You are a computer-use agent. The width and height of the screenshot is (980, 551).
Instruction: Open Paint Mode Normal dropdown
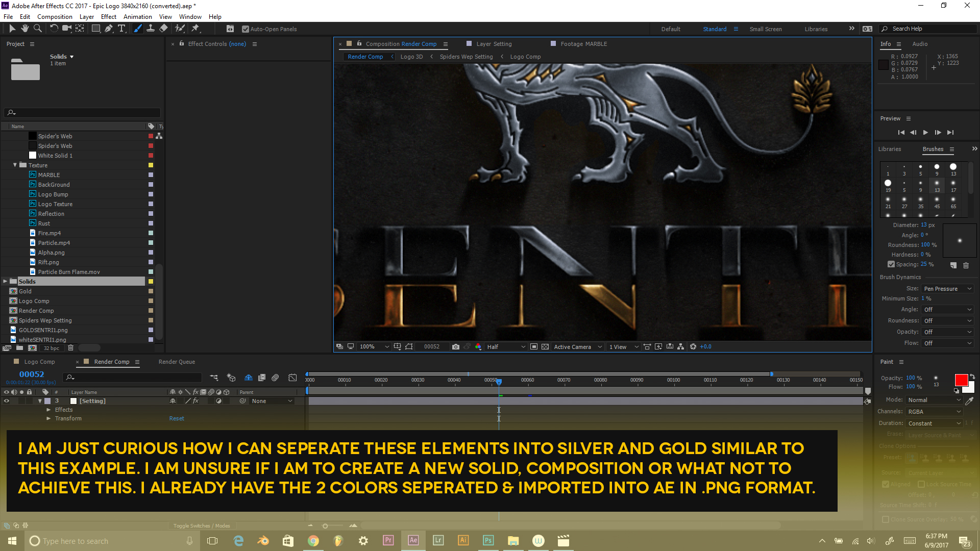point(935,400)
